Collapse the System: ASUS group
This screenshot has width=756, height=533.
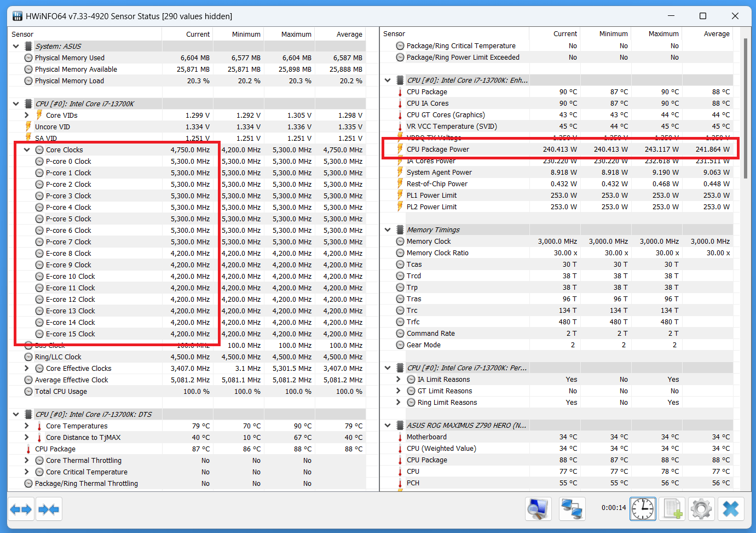[16, 47]
